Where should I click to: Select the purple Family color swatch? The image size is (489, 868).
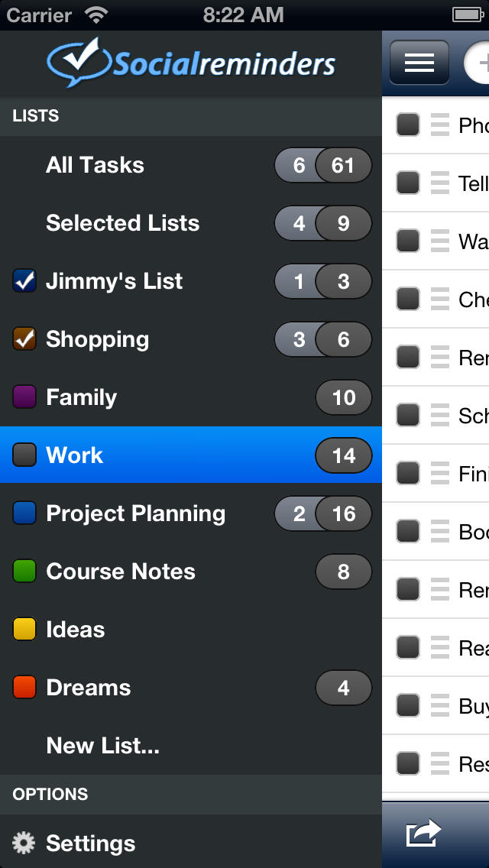coord(24,397)
